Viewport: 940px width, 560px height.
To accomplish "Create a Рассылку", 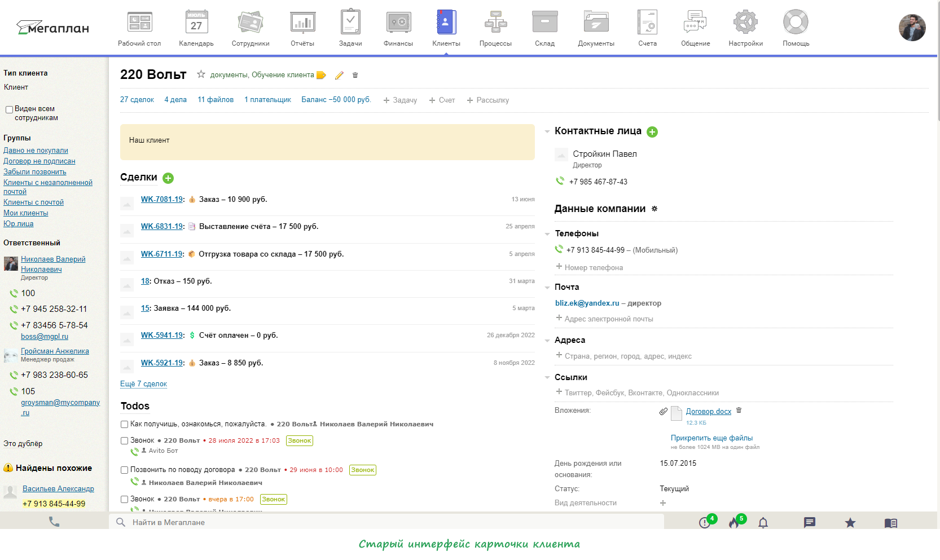I will (x=488, y=100).
